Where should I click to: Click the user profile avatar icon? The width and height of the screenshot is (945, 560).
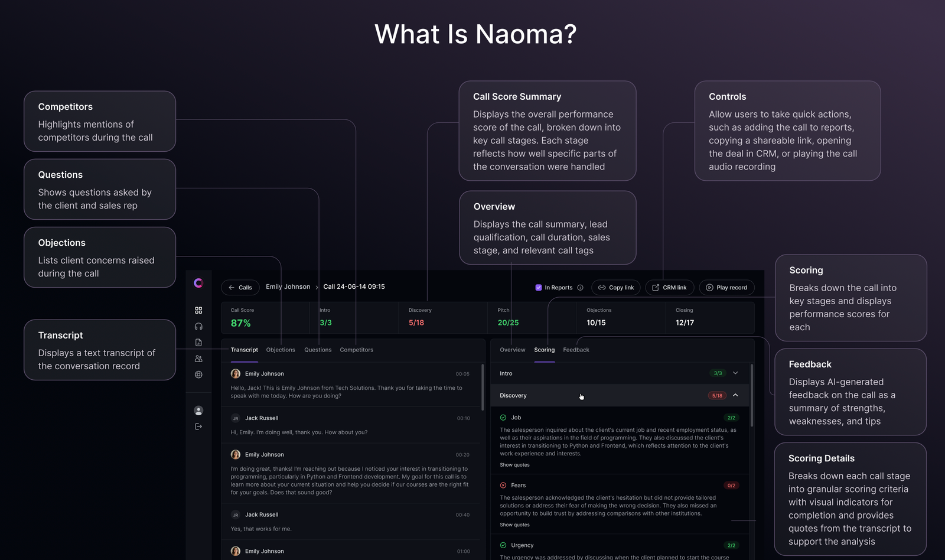coord(198,411)
